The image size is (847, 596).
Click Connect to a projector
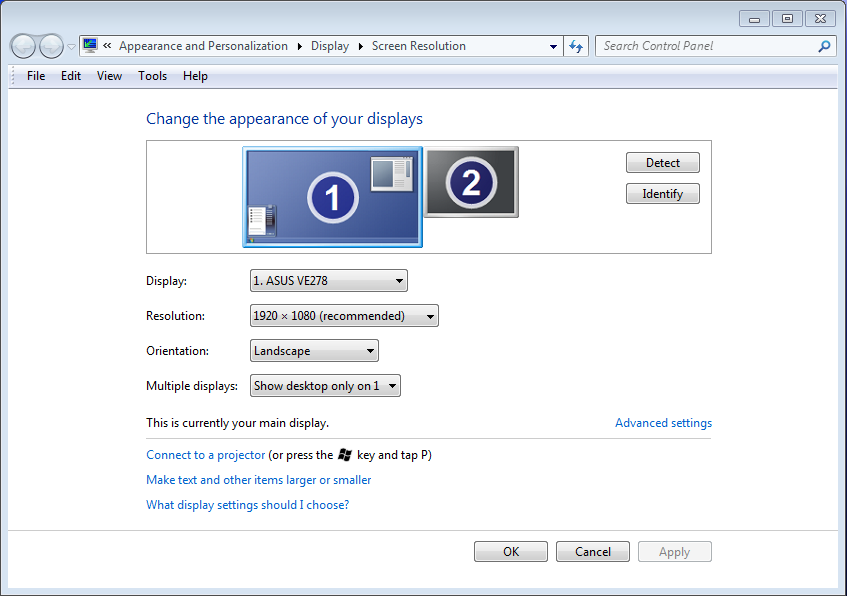(205, 455)
